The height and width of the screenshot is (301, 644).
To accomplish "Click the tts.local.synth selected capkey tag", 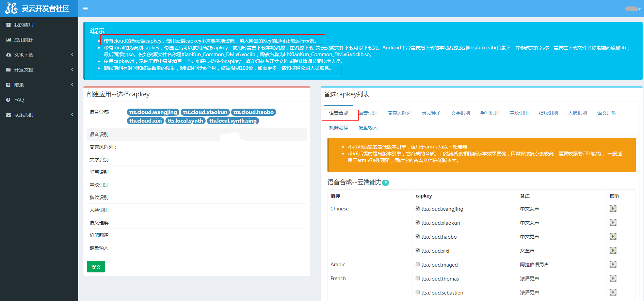I will (x=186, y=121).
